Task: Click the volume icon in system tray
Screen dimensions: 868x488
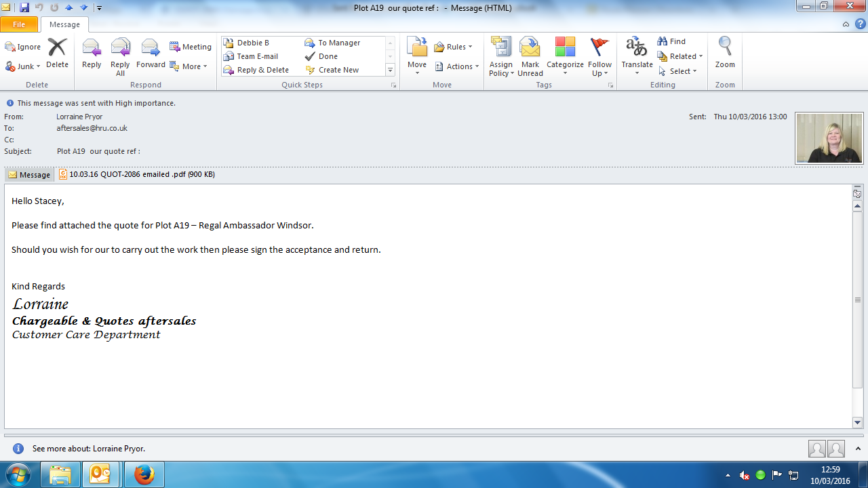Action: [745, 475]
